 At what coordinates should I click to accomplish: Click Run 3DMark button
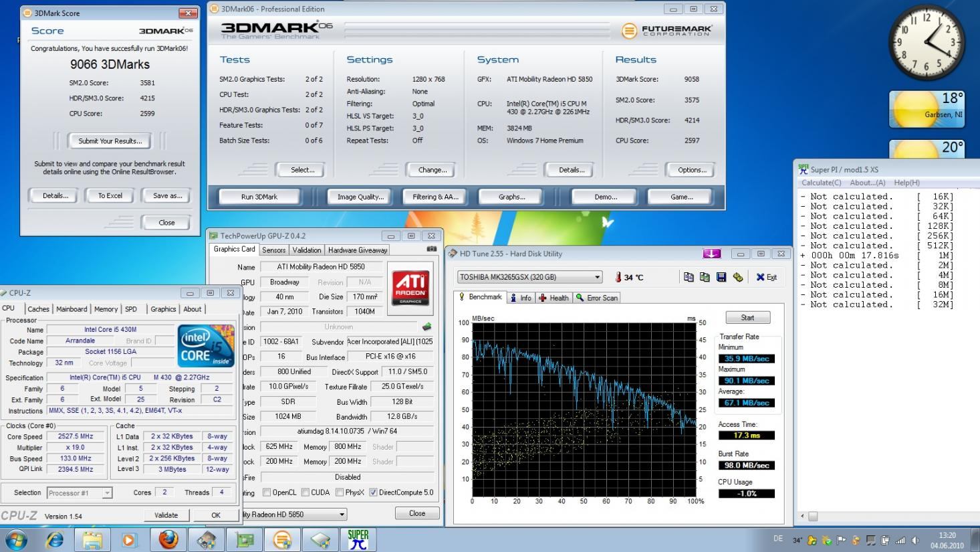[259, 197]
